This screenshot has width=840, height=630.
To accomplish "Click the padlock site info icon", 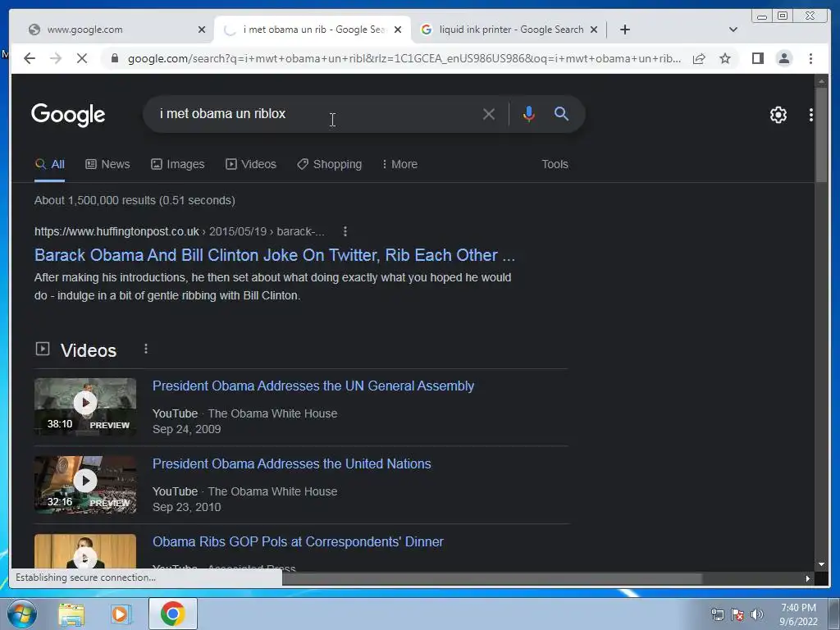I will point(114,58).
